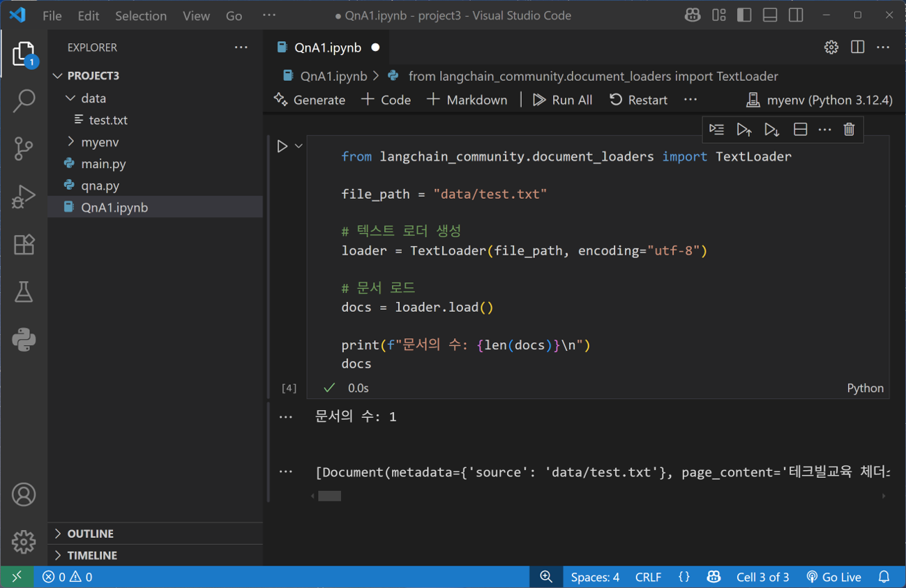Open the zoom icon in status bar

pyautogui.click(x=546, y=577)
